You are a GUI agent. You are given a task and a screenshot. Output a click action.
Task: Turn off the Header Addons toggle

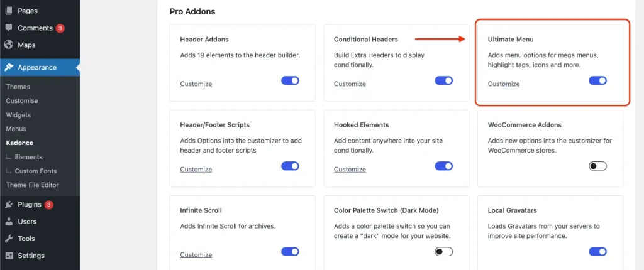tap(290, 80)
